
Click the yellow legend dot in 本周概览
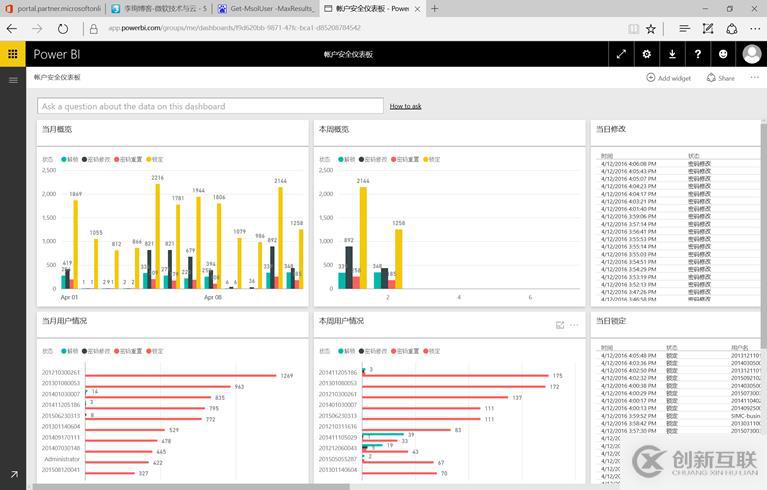[426, 159]
